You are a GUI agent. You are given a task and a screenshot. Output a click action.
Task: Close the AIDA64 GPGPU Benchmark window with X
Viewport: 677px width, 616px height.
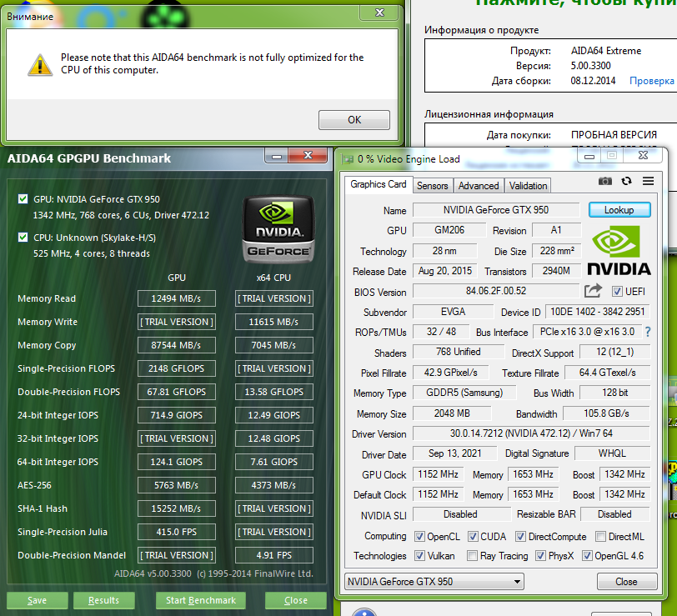[x=308, y=155]
